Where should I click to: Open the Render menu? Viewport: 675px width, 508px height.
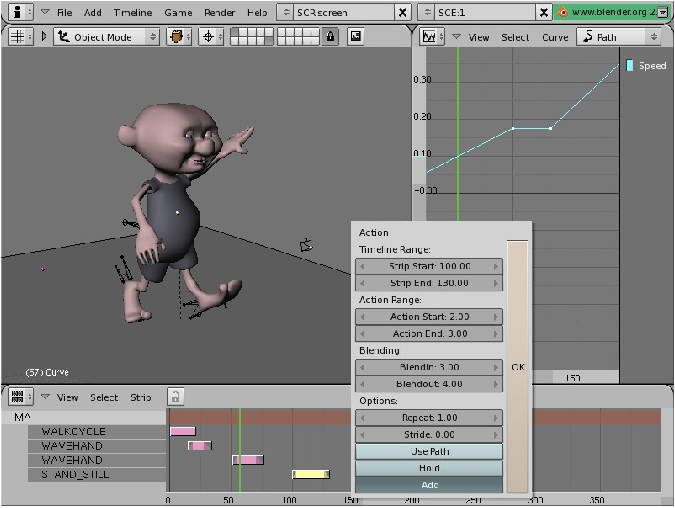(x=219, y=12)
